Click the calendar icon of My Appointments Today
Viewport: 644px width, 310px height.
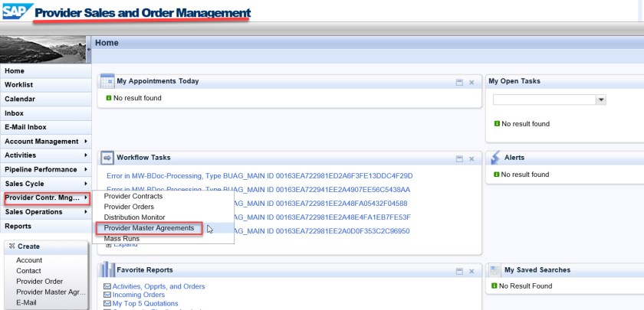pyautogui.click(x=107, y=81)
